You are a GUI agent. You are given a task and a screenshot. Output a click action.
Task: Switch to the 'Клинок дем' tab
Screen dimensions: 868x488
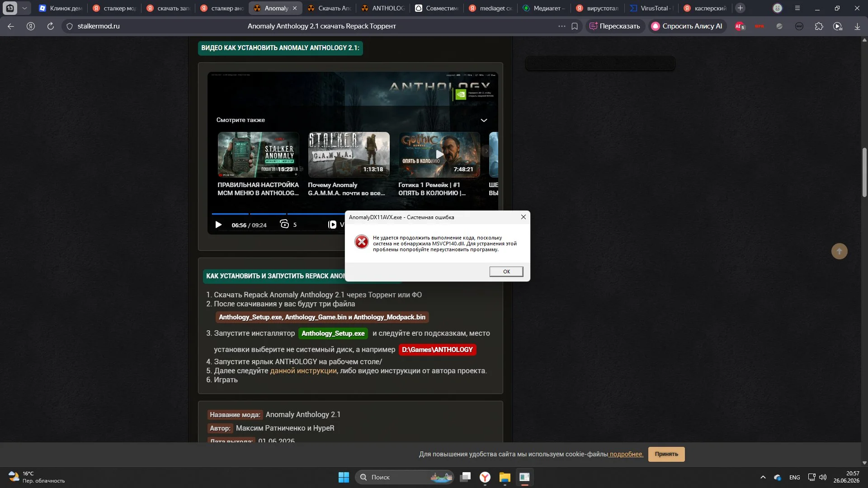tap(61, 8)
